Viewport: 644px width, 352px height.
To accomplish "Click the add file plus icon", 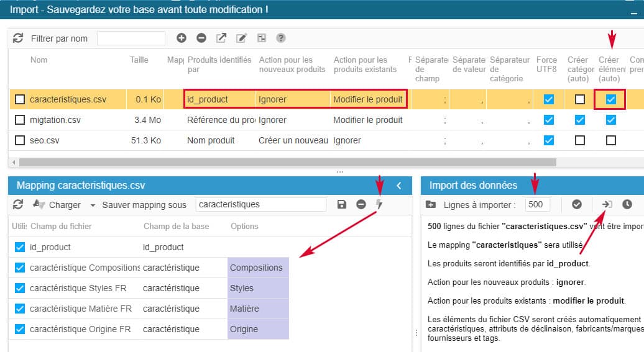I will (x=182, y=38).
